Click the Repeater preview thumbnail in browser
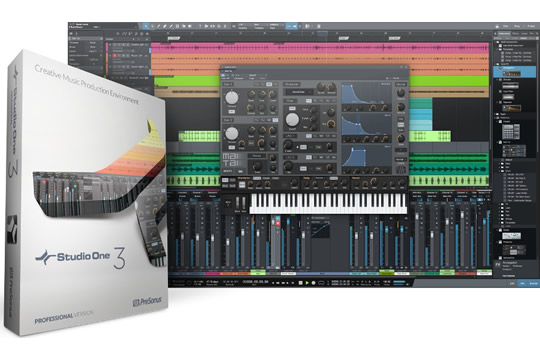 [x=511, y=108]
